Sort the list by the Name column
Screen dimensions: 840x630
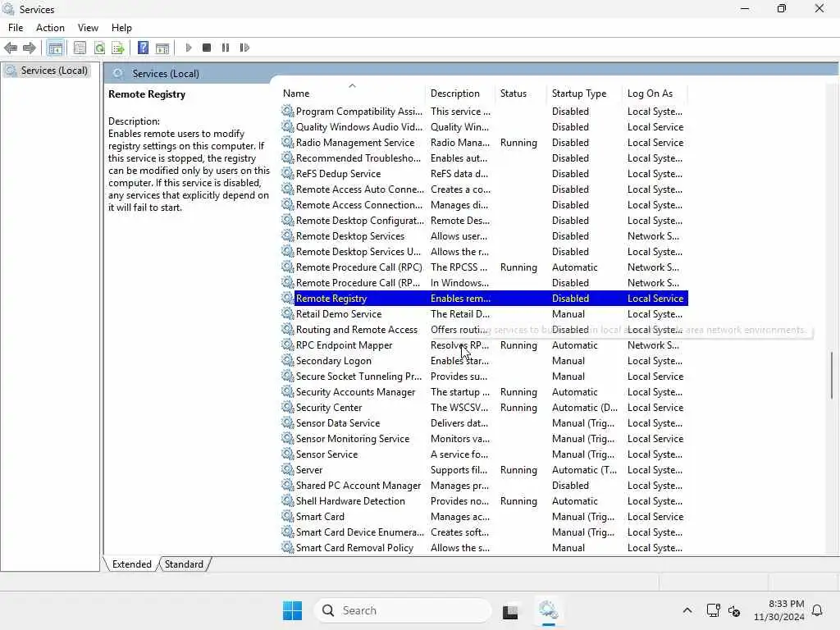tap(352, 94)
